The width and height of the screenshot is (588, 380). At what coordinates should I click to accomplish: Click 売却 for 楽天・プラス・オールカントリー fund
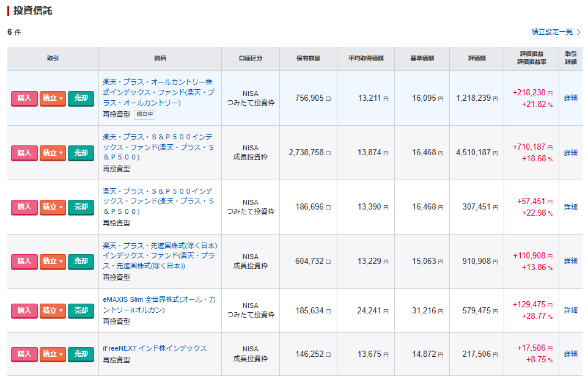81,98
